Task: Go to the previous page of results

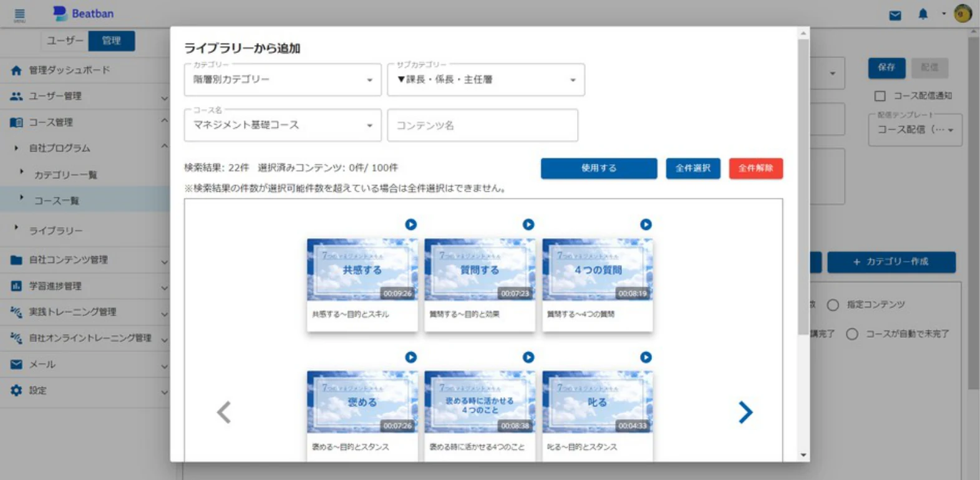Action: point(224,412)
